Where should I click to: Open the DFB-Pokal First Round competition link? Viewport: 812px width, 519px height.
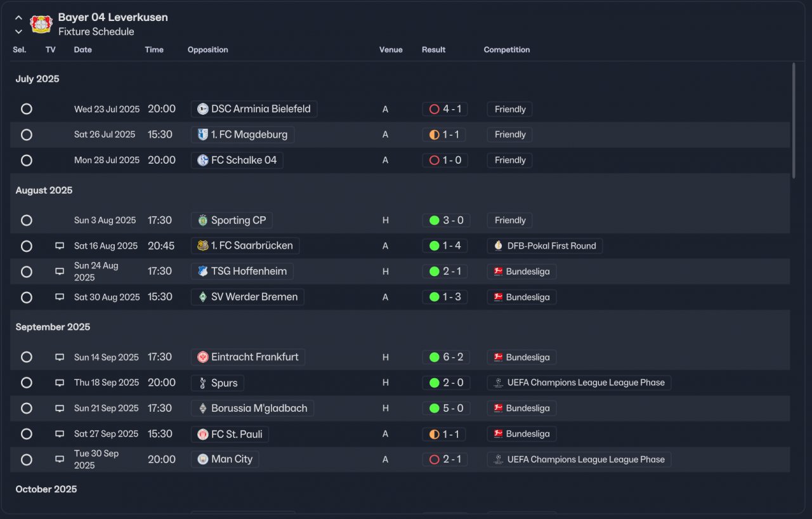click(x=545, y=246)
